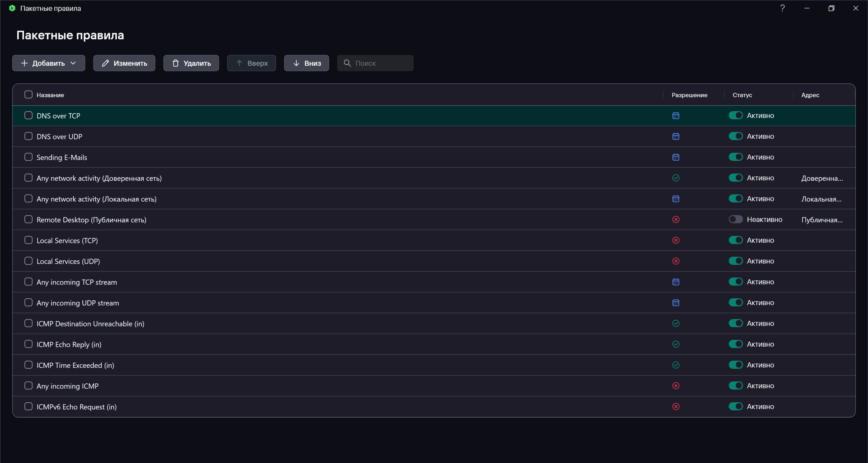Click the calendar icon for Any incoming UDP stream
The height and width of the screenshot is (463, 868).
click(676, 303)
